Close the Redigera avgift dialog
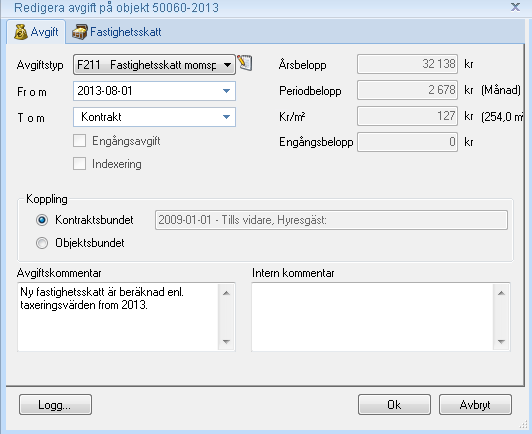Screen dimensions: 532x434 515,7
